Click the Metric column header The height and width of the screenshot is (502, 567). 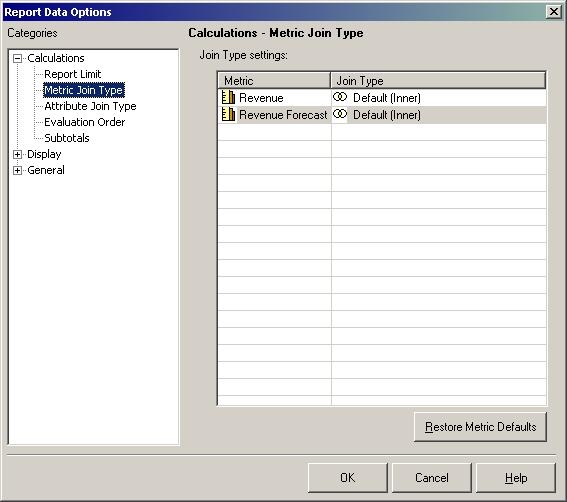(274, 80)
